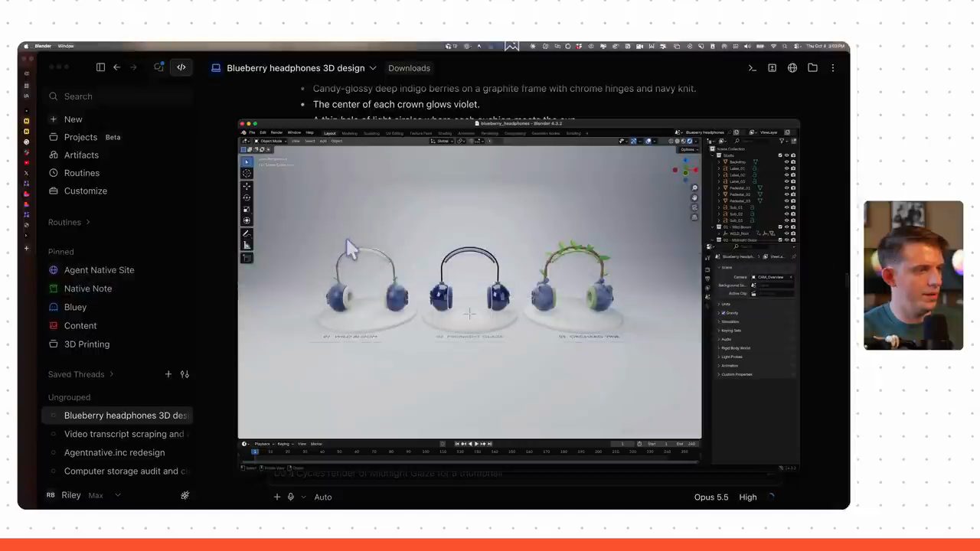This screenshot has height=551, width=980.
Task: Switch to Modeling workspace tab
Action: (349, 133)
